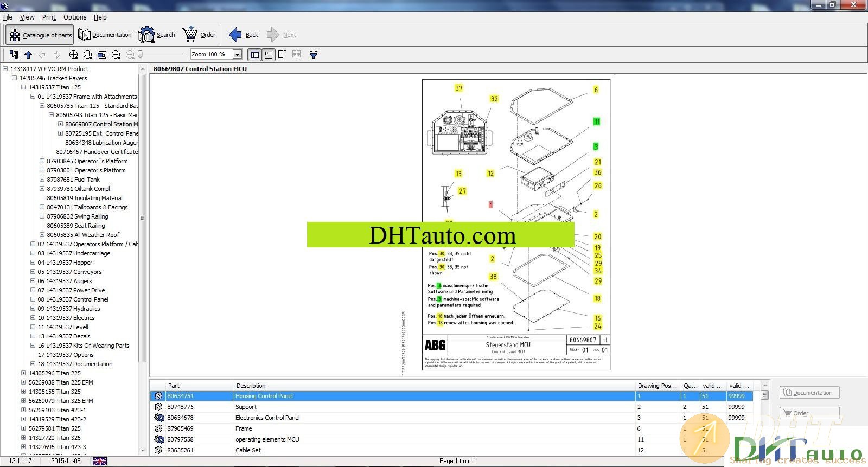Click the small right history arrow

pos(56,54)
